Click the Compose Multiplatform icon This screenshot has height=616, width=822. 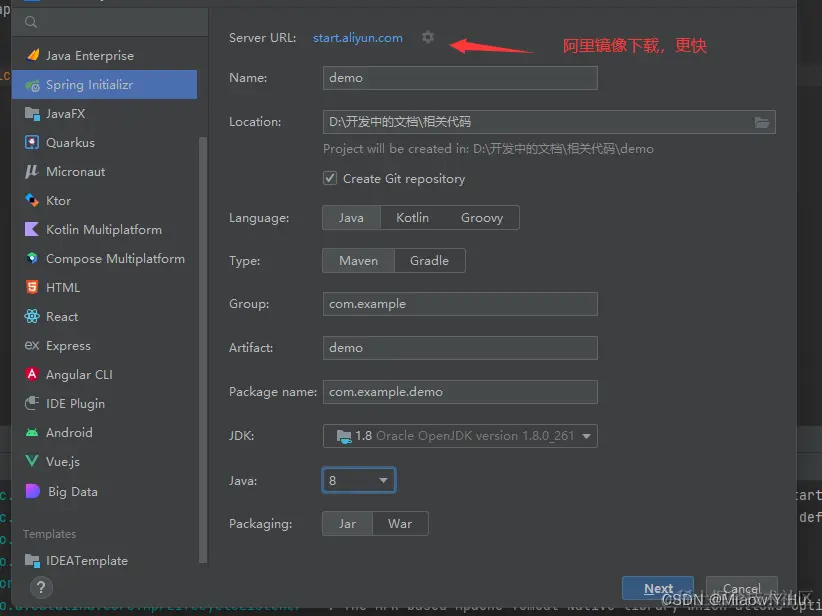pyautogui.click(x=33, y=258)
